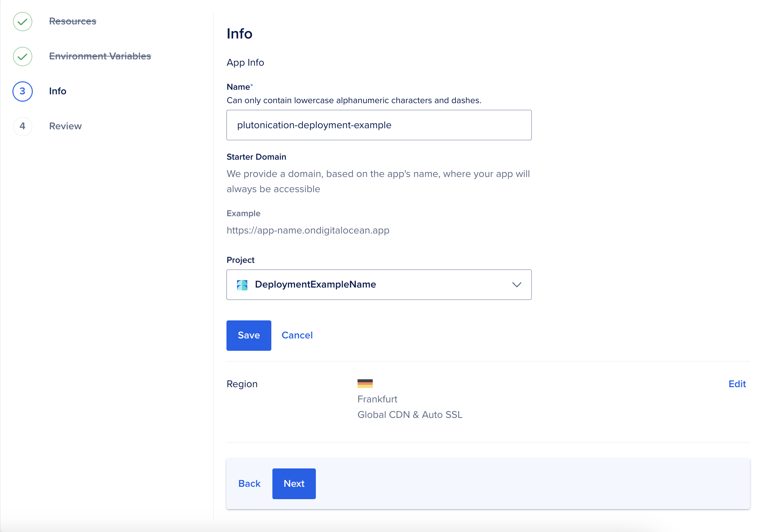This screenshot has height=532, width=761.
Task: Open the DeploymentExampleName project selector
Action: 379,285
